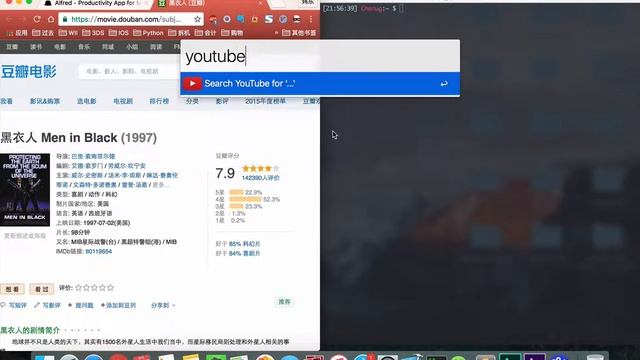Open the 好于 84% 喜剧片 link
Image resolution: width=640 pixels, height=360 pixels.
tap(244, 253)
